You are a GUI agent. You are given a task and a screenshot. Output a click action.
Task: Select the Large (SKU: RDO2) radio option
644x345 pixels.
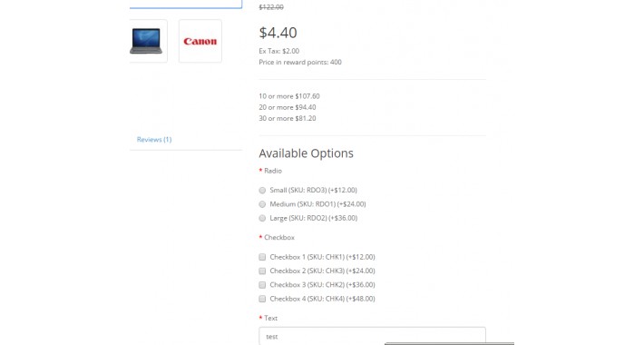click(262, 219)
